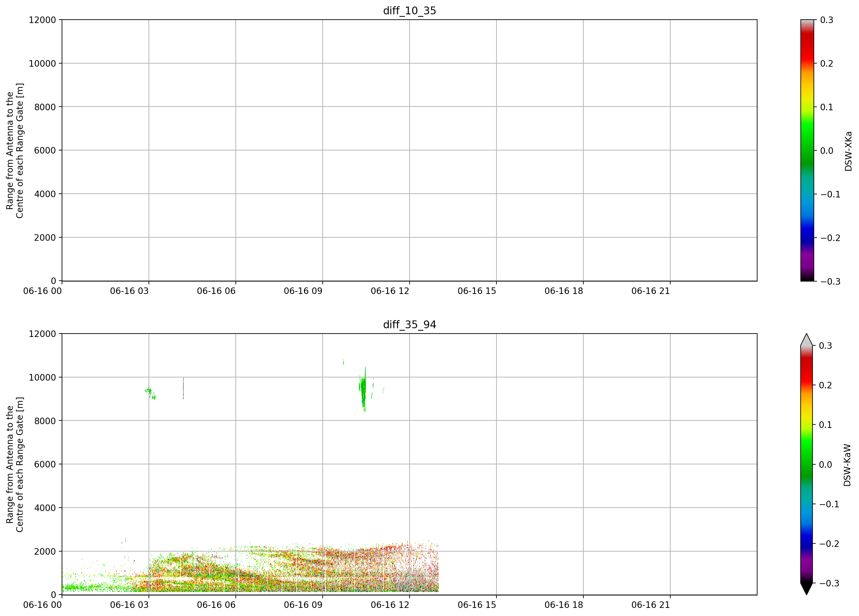Viewport: 859px width, 616px height.
Task: Click −0.2 tick on DSW-KaW colorbar
Action: pos(829,543)
